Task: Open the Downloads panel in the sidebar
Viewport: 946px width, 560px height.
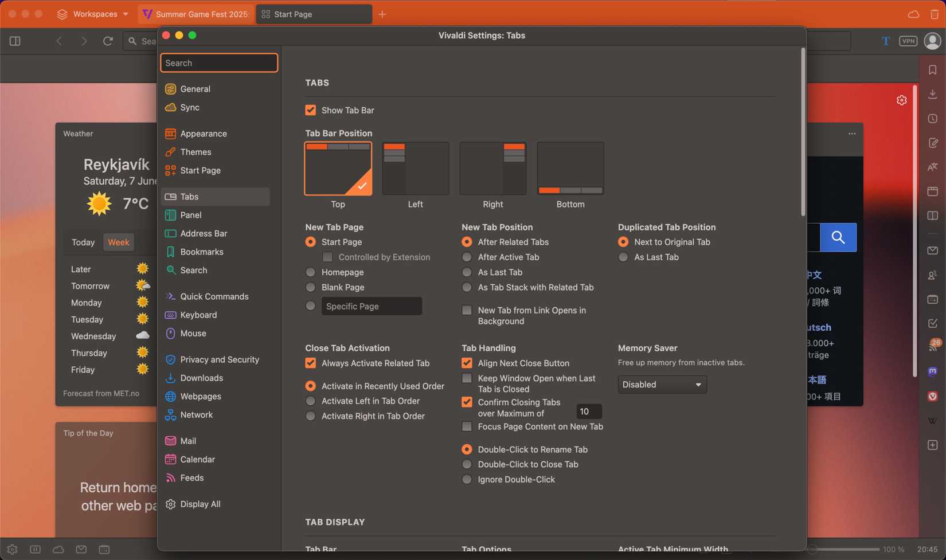Action: 933,93
